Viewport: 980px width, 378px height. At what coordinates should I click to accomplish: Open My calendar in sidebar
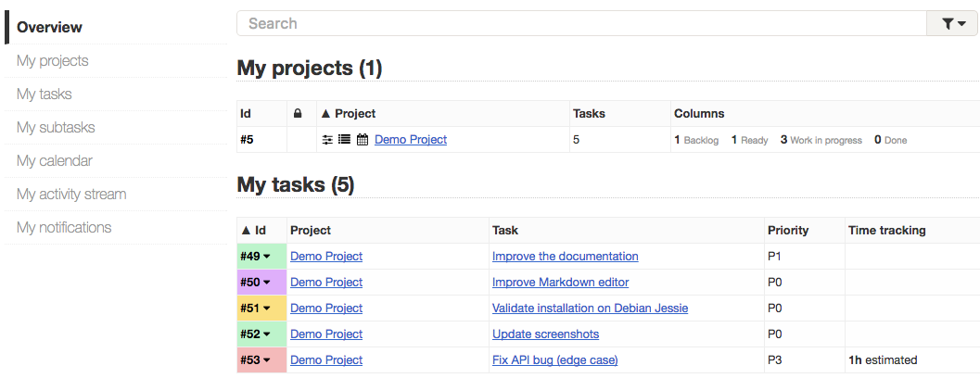click(x=55, y=160)
